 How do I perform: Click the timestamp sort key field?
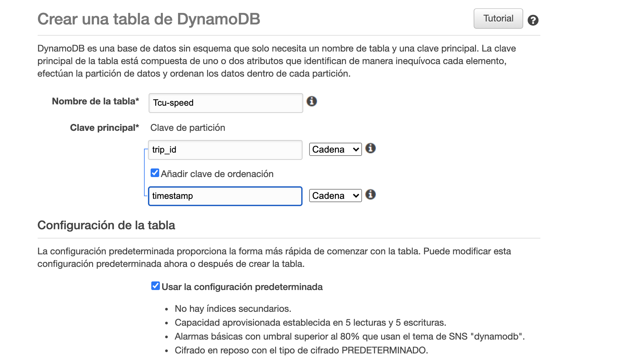coord(225,196)
